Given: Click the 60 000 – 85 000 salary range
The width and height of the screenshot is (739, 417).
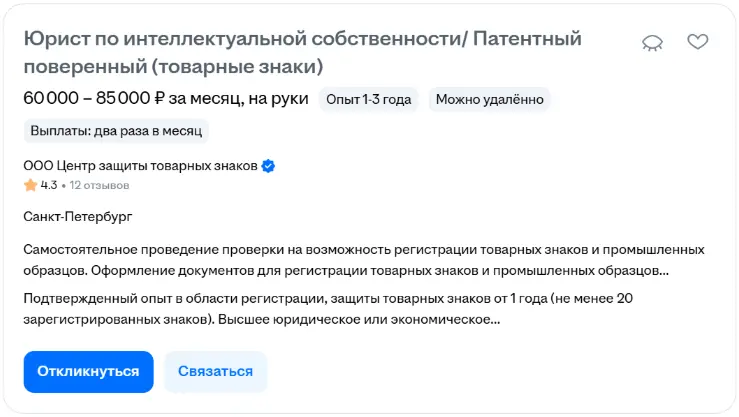Looking at the screenshot, I should pos(85,99).
